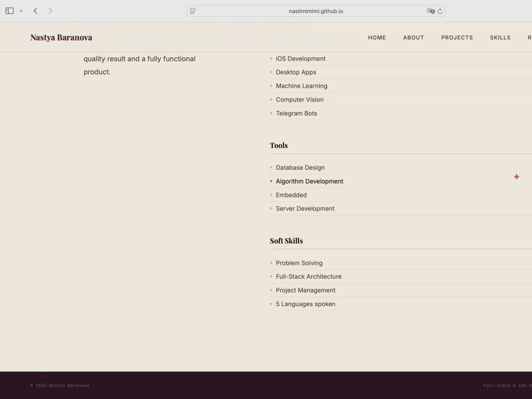This screenshot has width=532, height=399.
Task: Reload the page with the refresh icon
Action: [440, 11]
